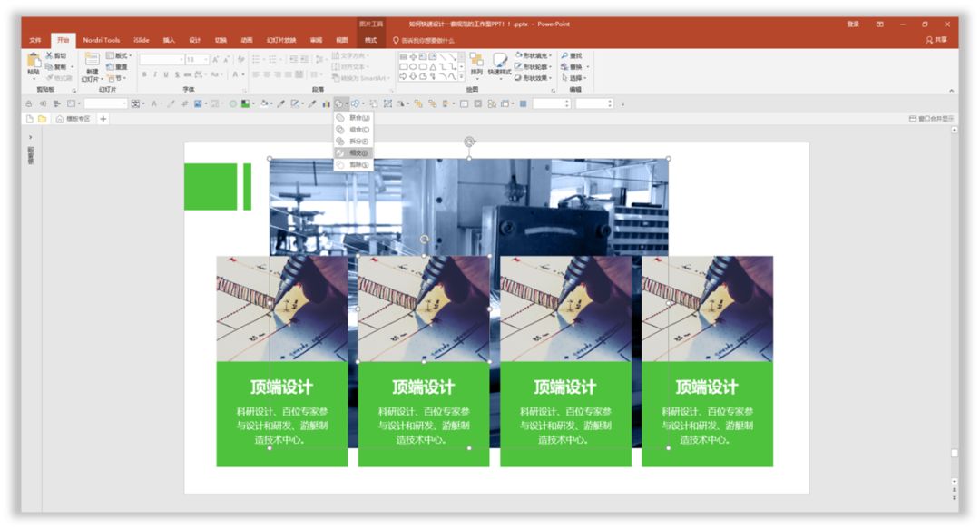The image size is (980, 529).
Task: Click the window merge display (窗口合并显示) button
Action: pyautogui.click(x=931, y=119)
